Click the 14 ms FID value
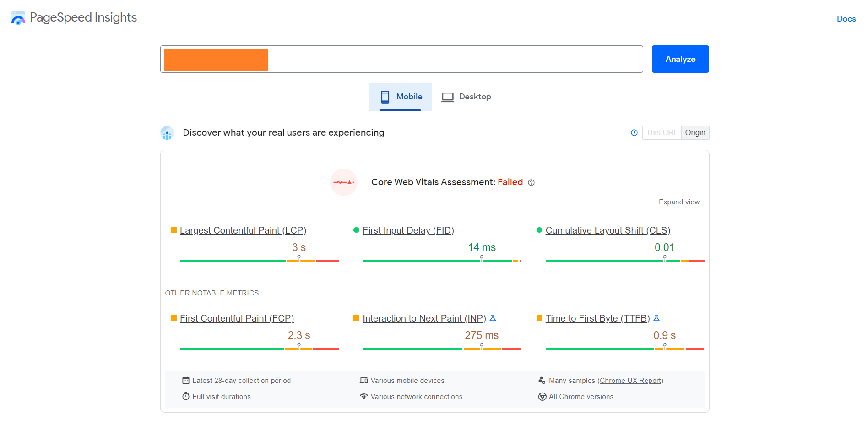This screenshot has width=868, height=426. (x=482, y=247)
